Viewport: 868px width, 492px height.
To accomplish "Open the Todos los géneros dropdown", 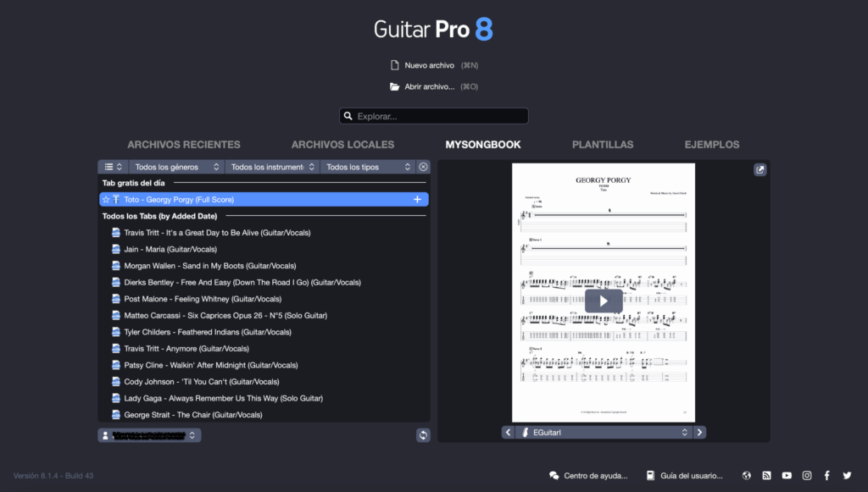I will (176, 167).
